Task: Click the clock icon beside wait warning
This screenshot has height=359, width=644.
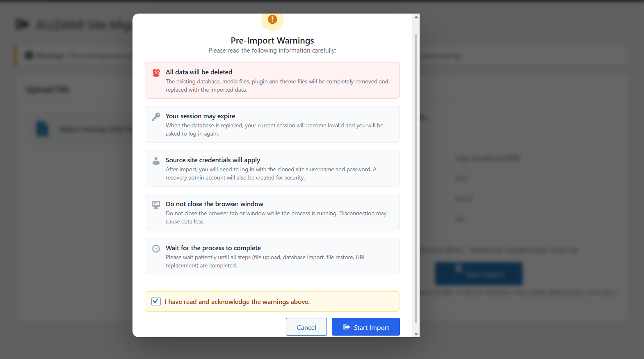Action: point(156,249)
